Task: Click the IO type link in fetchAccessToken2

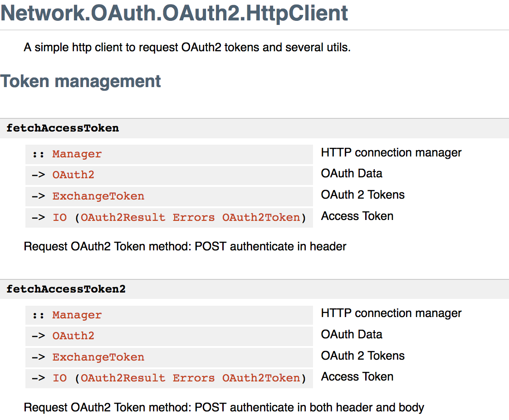Action: point(60,378)
